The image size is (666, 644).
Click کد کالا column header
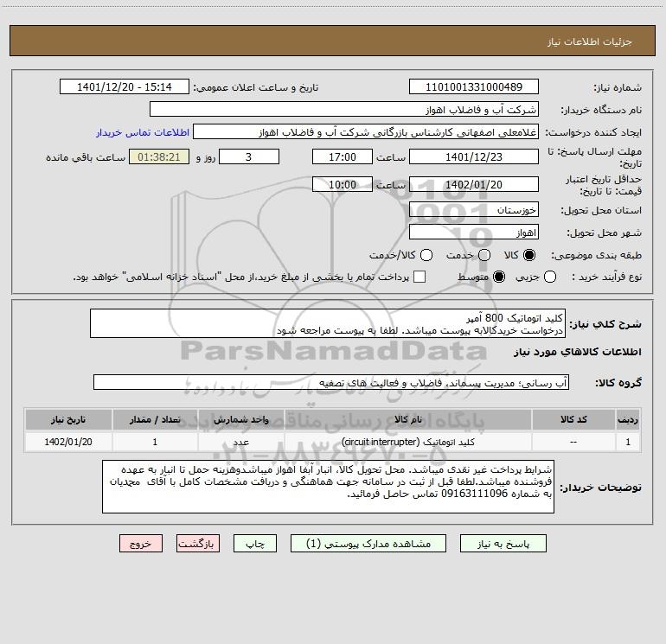[573, 419]
